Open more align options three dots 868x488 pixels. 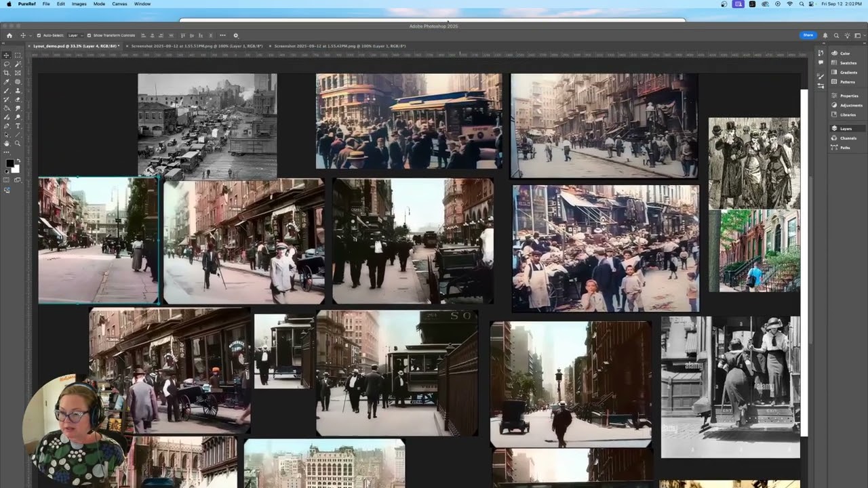pyautogui.click(x=222, y=35)
